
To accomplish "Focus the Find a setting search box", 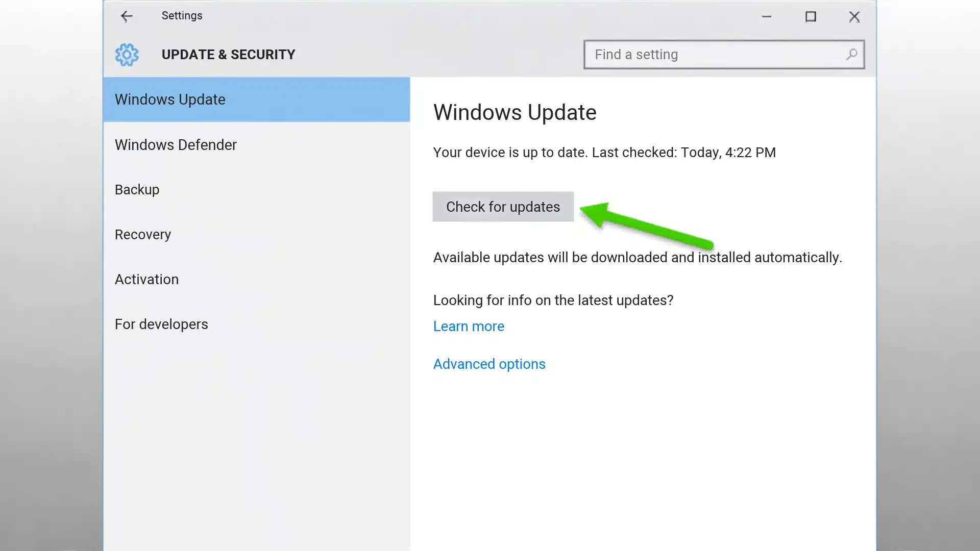I will [724, 55].
